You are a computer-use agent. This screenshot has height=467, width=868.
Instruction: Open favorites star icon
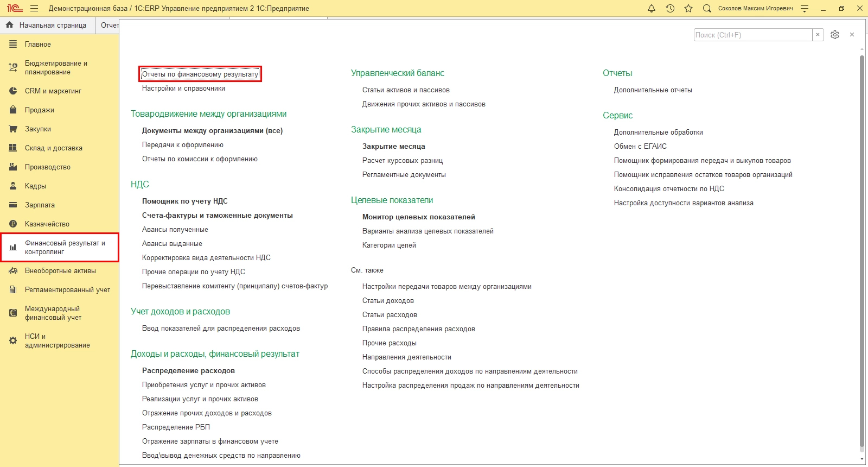(x=688, y=9)
